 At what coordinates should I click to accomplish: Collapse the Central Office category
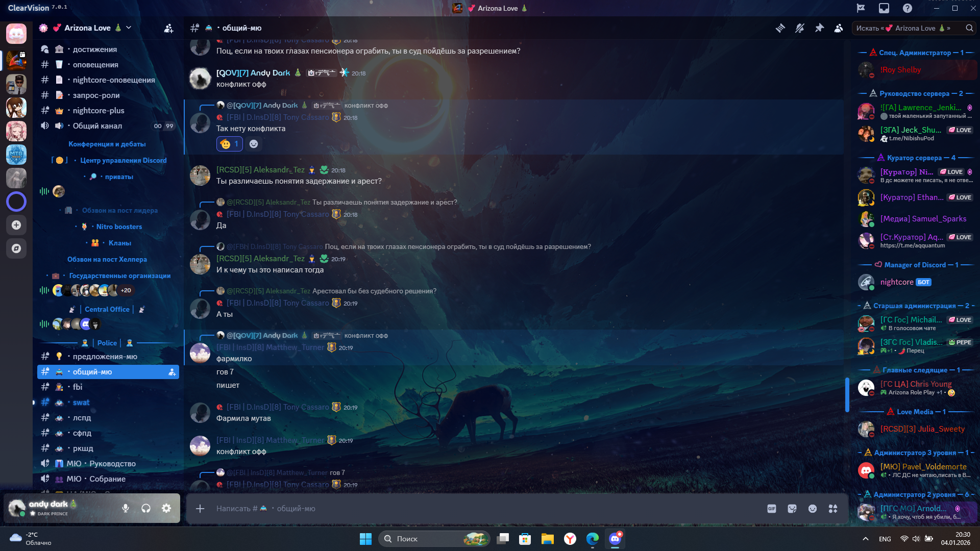(x=107, y=309)
